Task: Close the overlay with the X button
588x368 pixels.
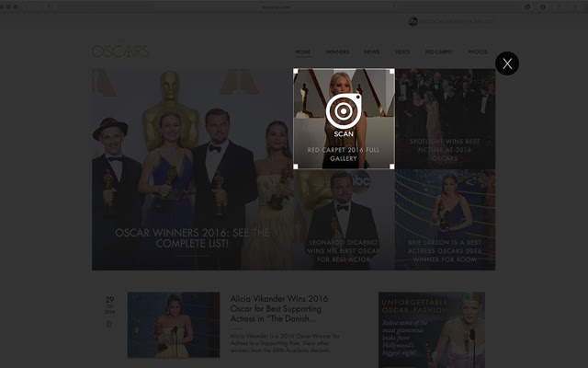Action: pyautogui.click(x=507, y=63)
